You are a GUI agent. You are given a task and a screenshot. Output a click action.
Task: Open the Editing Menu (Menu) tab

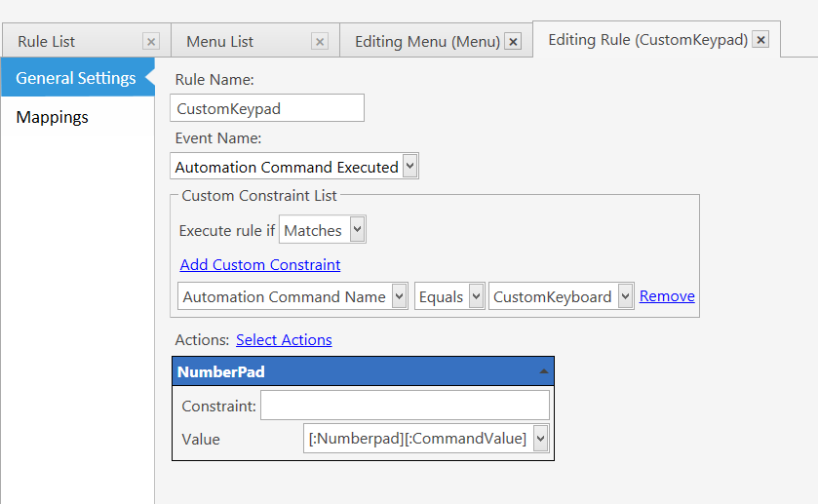pos(427,41)
